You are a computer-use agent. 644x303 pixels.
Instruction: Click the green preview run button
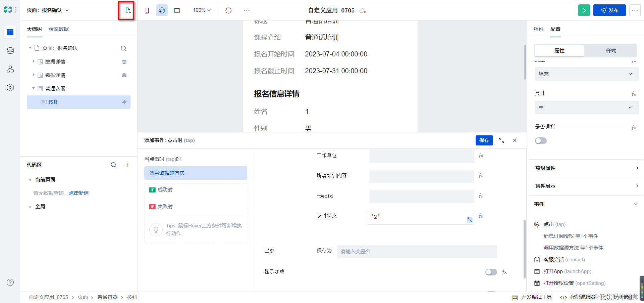pyautogui.click(x=584, y=10)
